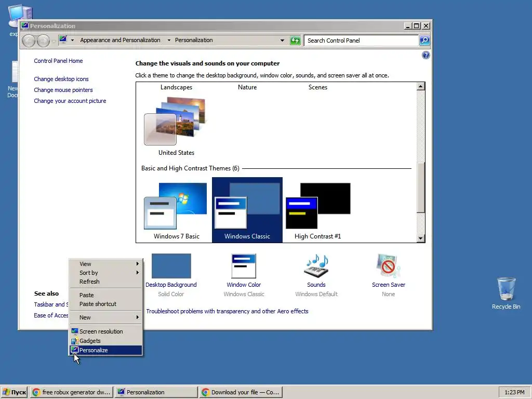Click the Scenes theme label
The height and width of the screenshot is (399, 532).
[x=318, y=87]
